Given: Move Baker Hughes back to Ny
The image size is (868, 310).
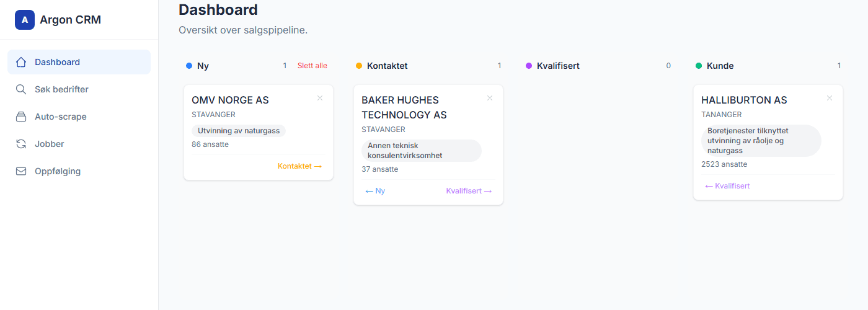Looking at the screenshot, I should point(375,191).
